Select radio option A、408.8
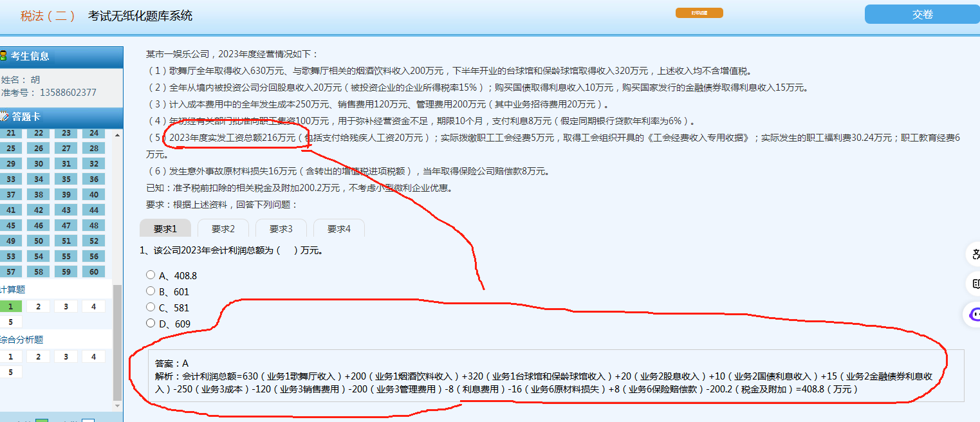This screenshot has height=422, width=980. [x=151, y=275]
